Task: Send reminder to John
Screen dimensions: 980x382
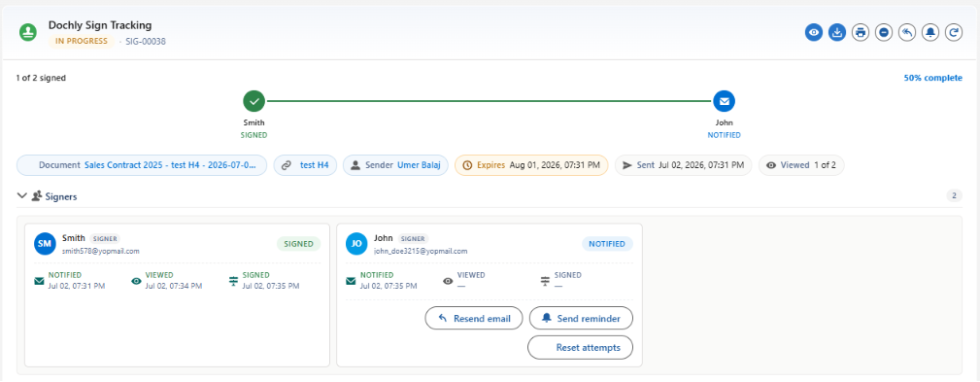Action: [x=581, y=318]
